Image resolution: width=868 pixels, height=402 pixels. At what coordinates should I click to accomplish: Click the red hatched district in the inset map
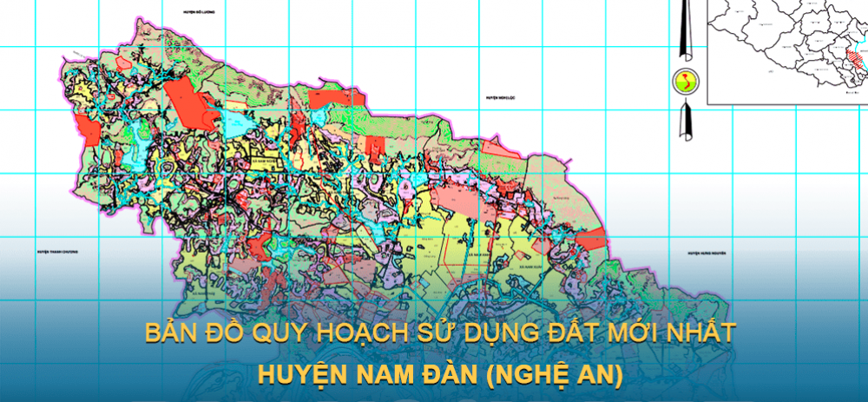click(x=854, y=59)
